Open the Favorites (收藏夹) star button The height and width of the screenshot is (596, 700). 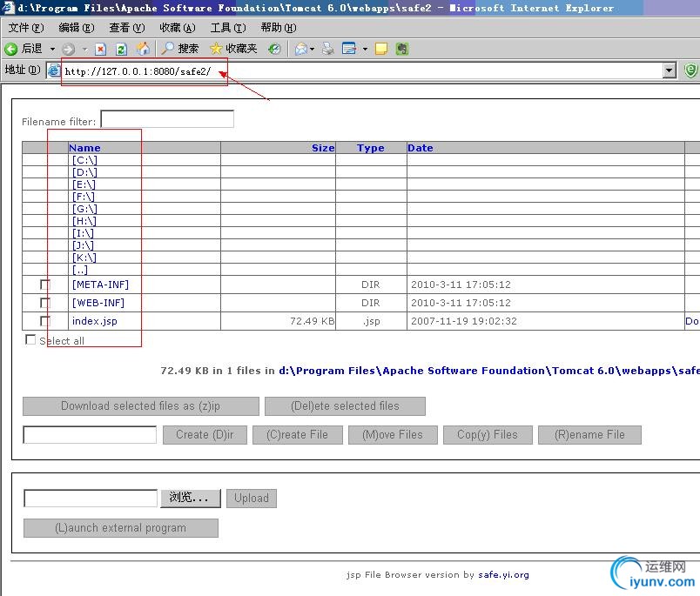point(233,49)
